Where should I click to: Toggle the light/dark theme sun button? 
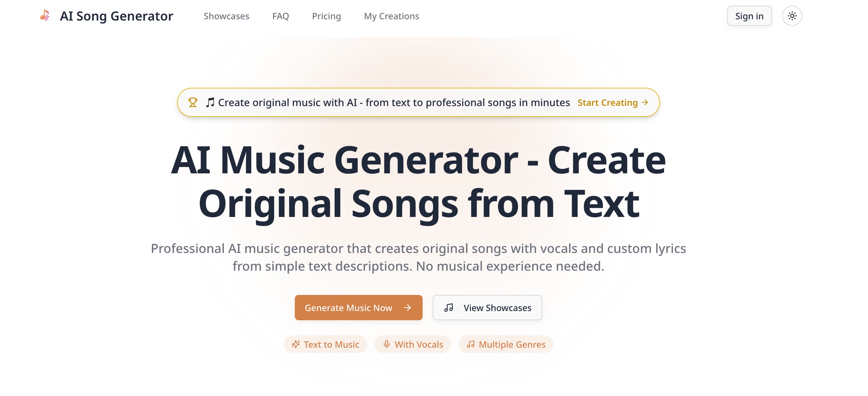coord(792,16)
